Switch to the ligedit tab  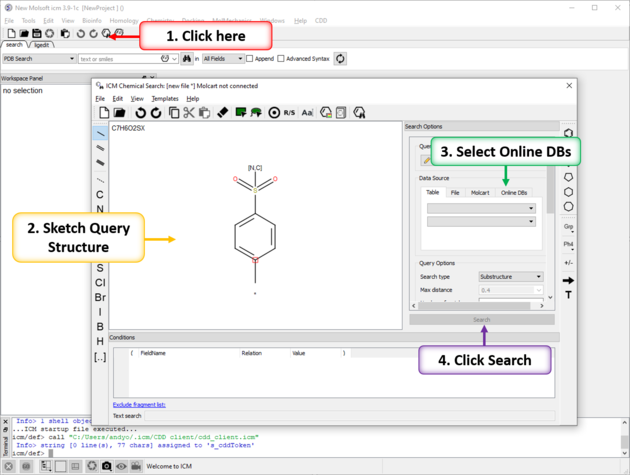point(44,45)
